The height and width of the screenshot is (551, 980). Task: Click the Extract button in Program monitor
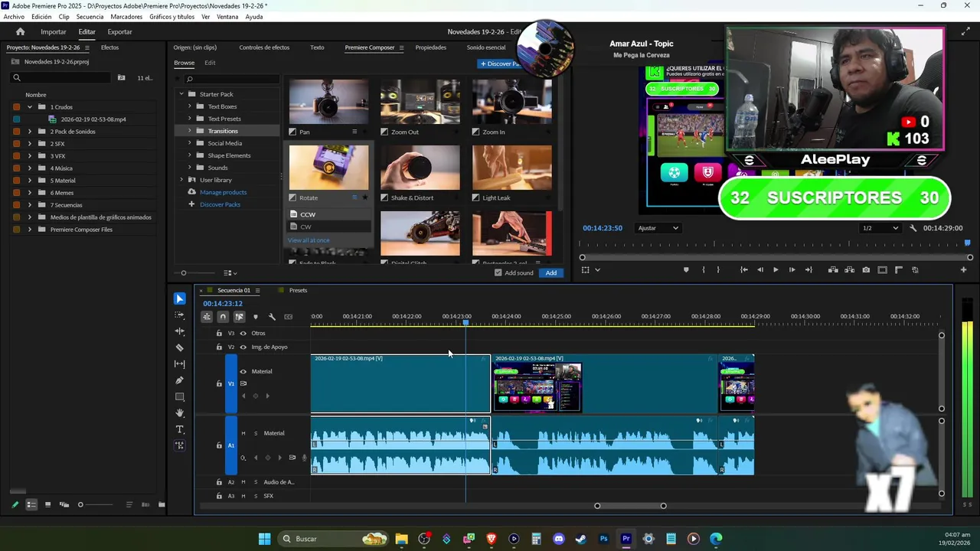[849, 269]
